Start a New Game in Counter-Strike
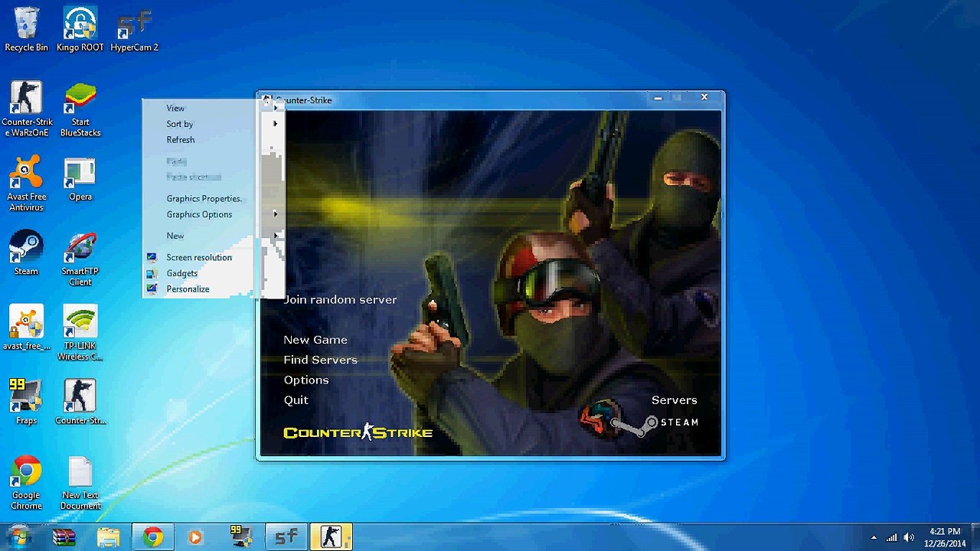Screen dimensions: 980x551 point(315,340)
